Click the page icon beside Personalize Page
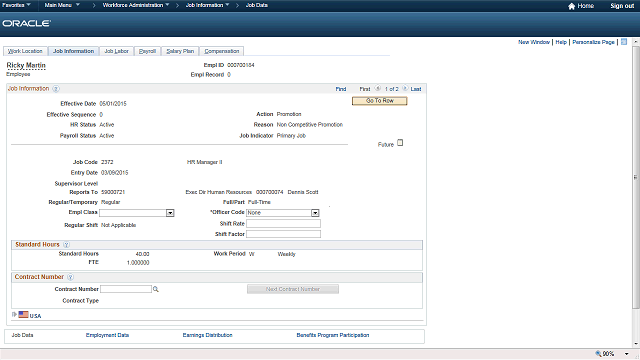Image resolution: width=640 pixels, height=360 pixels. (624, 42)
